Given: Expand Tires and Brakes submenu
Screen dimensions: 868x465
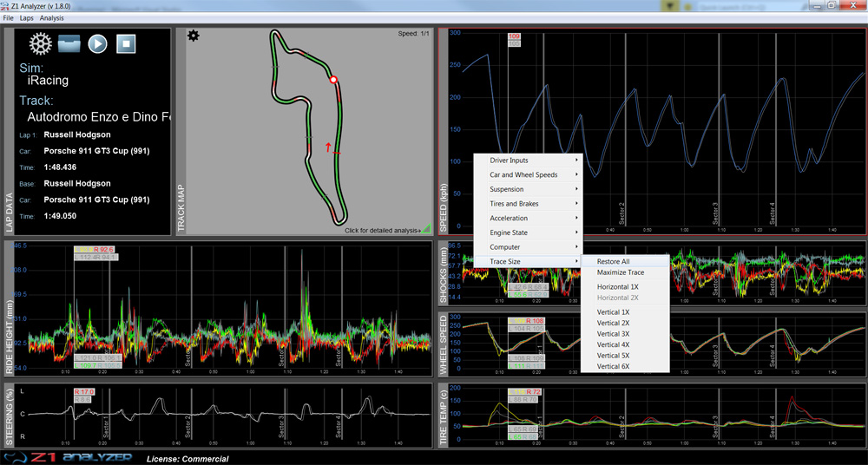Looking at the screenshot, I should tap(528, 204).
